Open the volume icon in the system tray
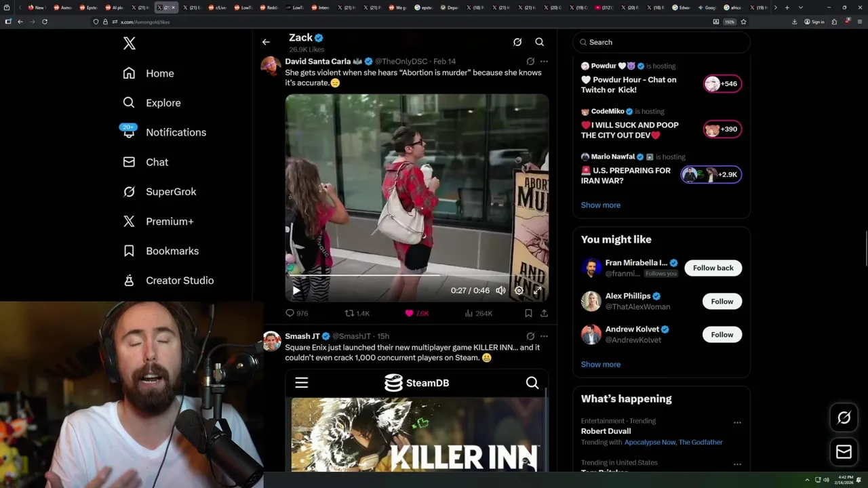868x488 pixels. pos(826,480)
